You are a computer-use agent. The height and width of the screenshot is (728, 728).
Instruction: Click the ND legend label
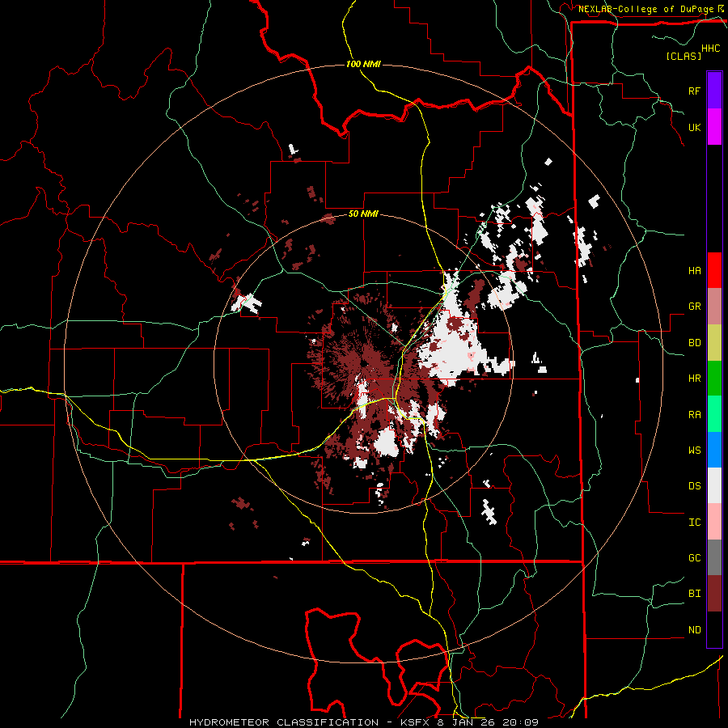click(694, 630)
